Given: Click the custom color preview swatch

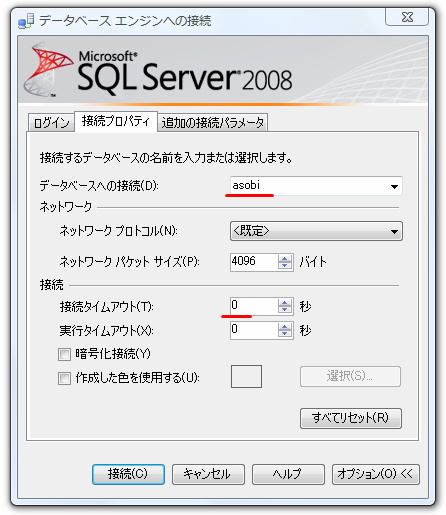Looking at the screenshot, I should pos(246,376).
